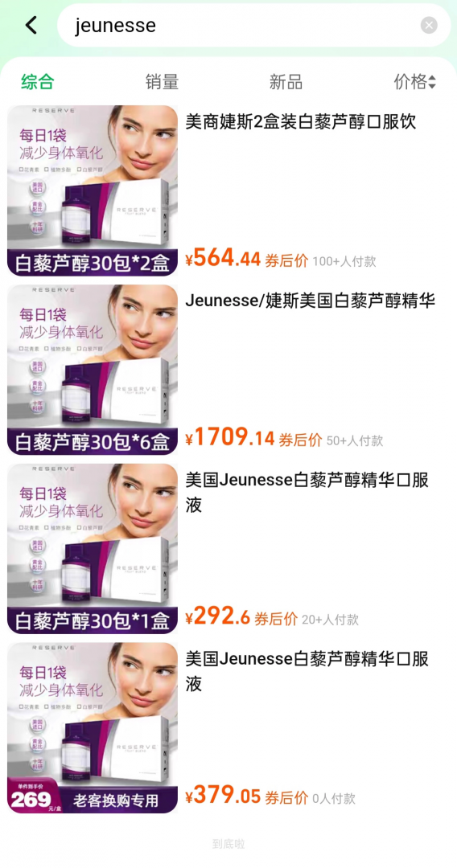Open the 新品 tab

(x=286, y=83)
